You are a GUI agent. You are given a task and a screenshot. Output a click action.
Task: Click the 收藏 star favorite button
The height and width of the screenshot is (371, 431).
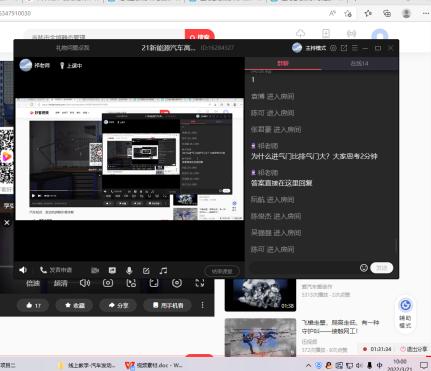(x=74, y=305)
